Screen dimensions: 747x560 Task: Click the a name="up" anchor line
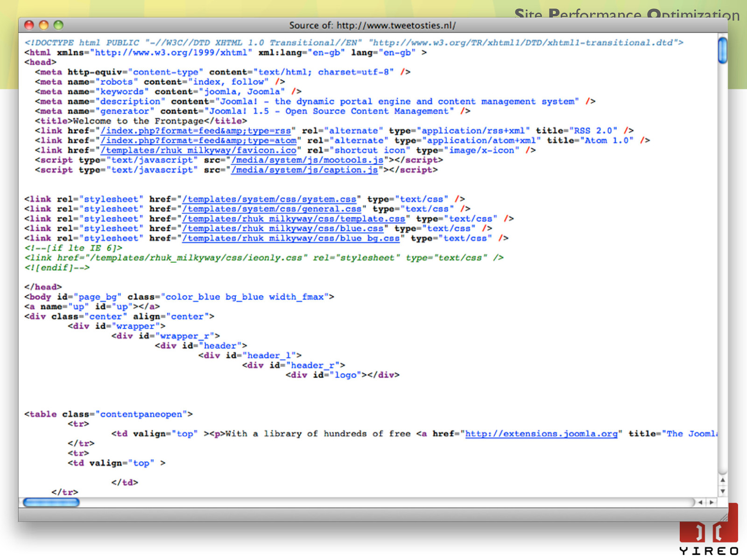click(92, 307)
